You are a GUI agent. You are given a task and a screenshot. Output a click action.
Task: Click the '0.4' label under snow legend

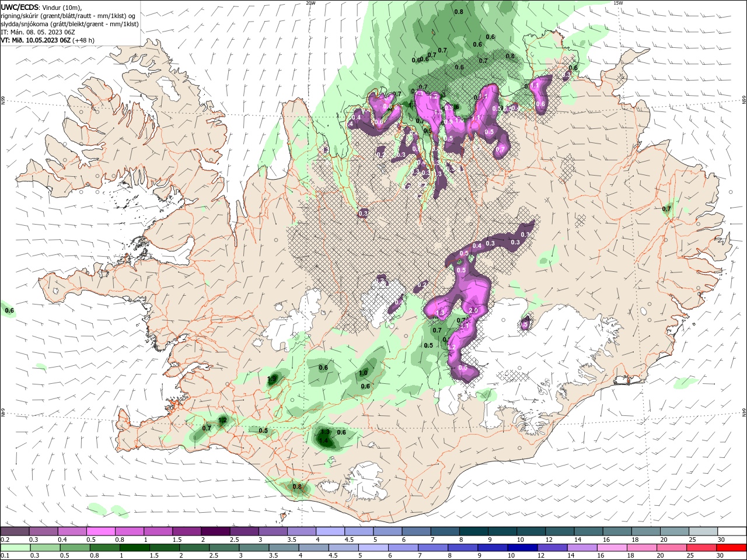coord(62,540)
